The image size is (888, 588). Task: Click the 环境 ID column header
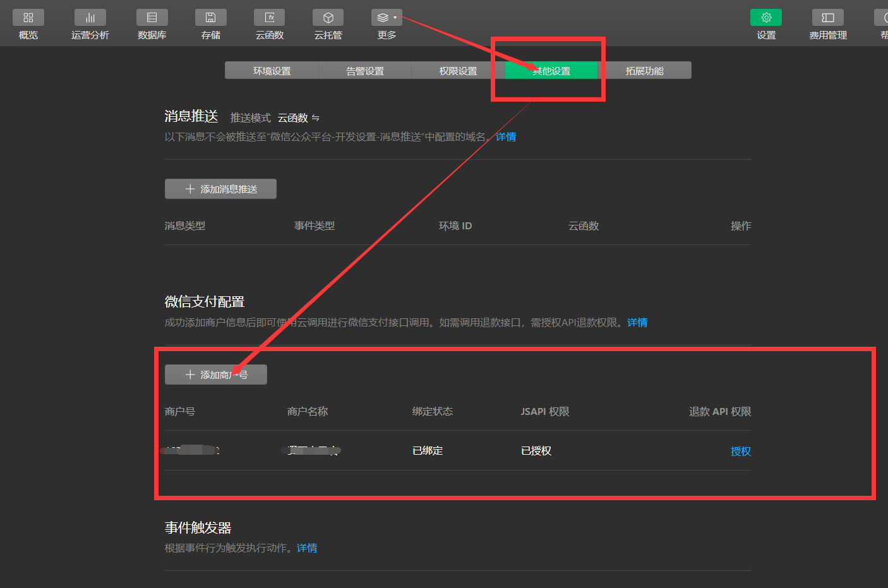(x=455, y=225)
